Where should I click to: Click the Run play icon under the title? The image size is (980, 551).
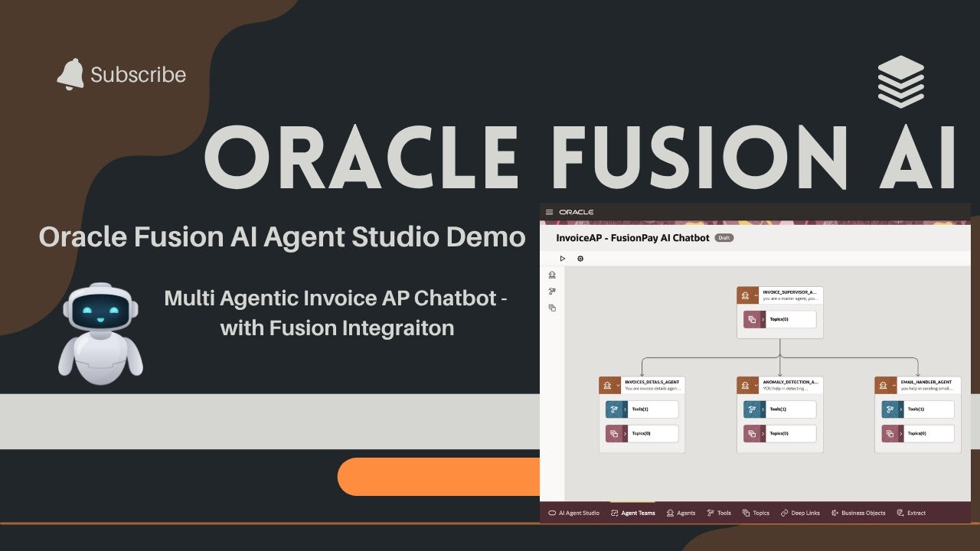tap(563, 259)
